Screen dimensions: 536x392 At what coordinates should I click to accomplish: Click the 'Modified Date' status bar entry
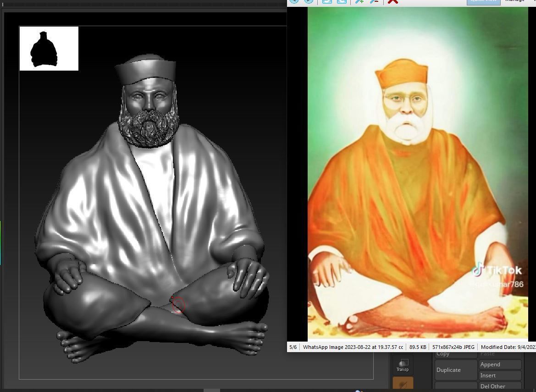tap(508, 347)
